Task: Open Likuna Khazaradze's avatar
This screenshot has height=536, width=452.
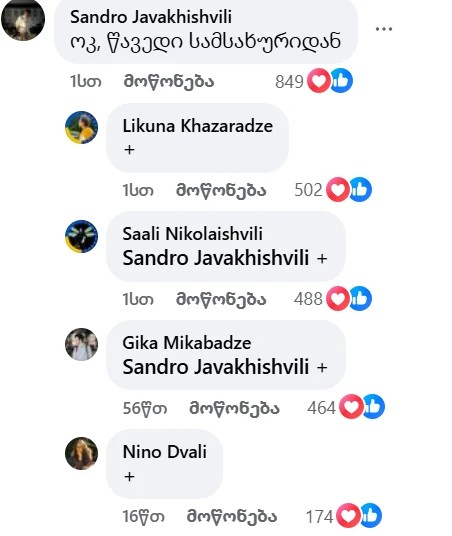Action: 81,128
